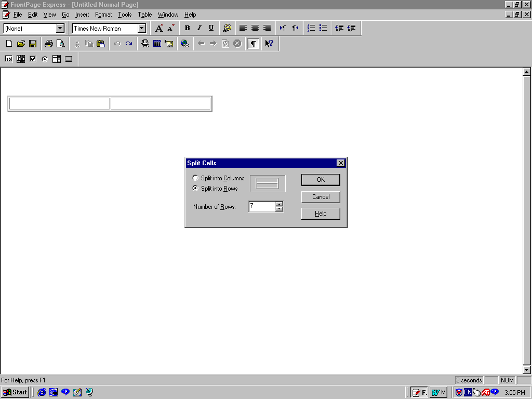Open the Table menu
The width and height of the screenshot is (532, 399).
point(144,15)
